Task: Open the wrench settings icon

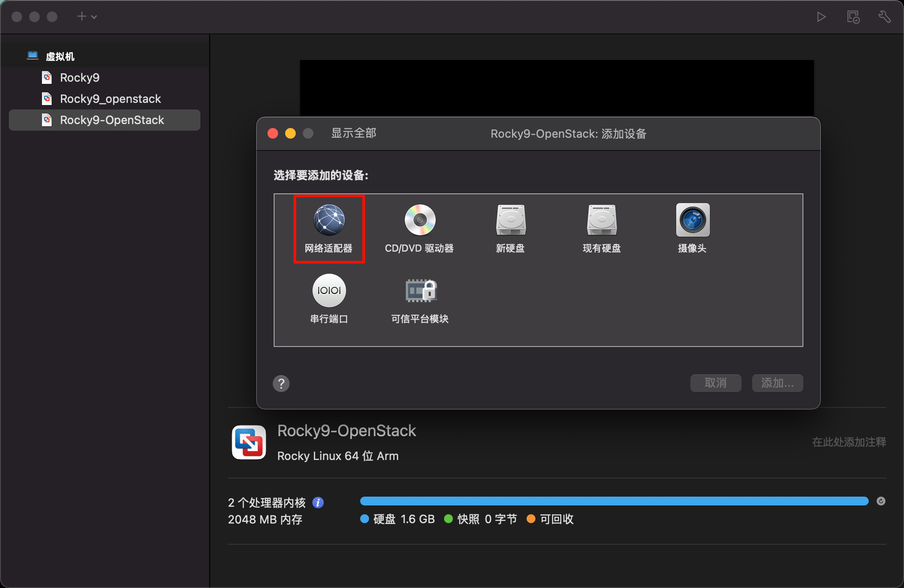Action: coord(884,17)
